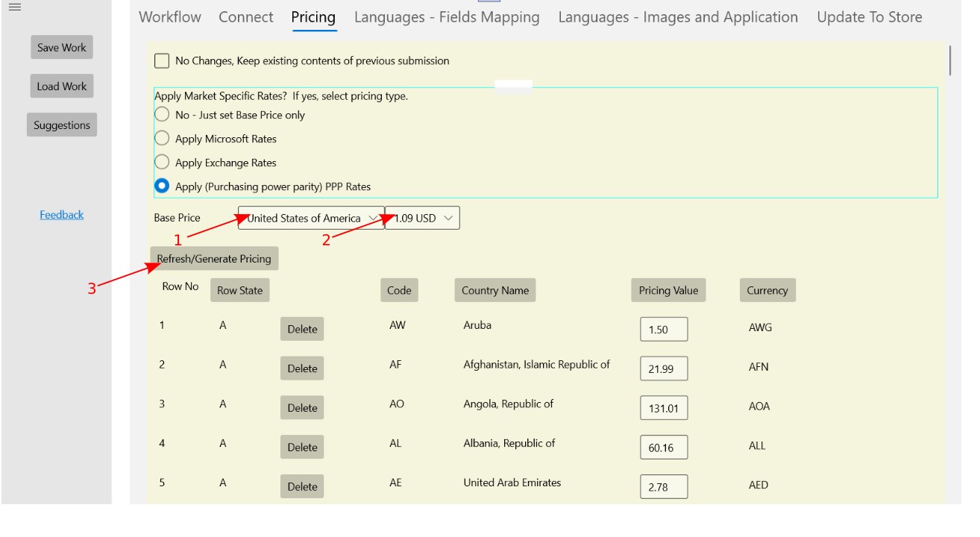Open the hamburger menu icon
The width and height of the screenshot is (980, 537).
15,7
